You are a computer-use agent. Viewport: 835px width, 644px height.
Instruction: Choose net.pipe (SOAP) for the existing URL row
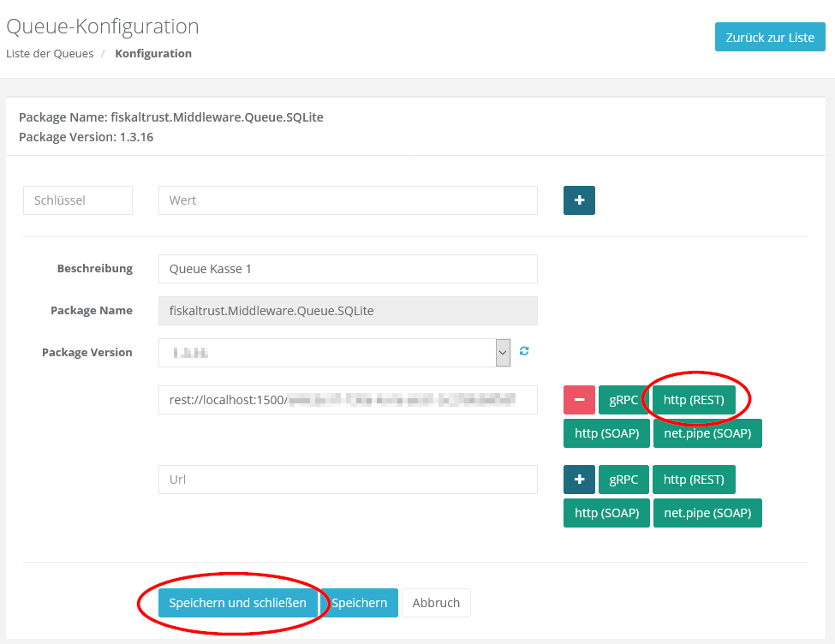coord(707,433)
